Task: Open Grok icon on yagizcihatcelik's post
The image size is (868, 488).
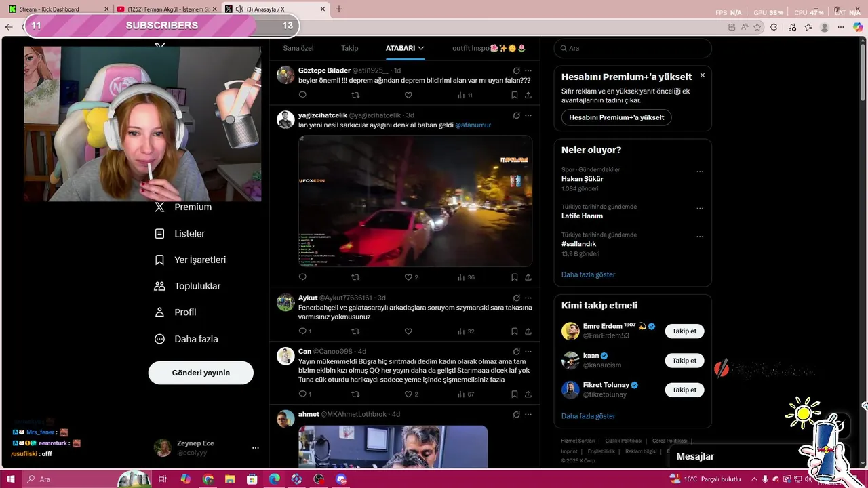Action: pos(516,115)
